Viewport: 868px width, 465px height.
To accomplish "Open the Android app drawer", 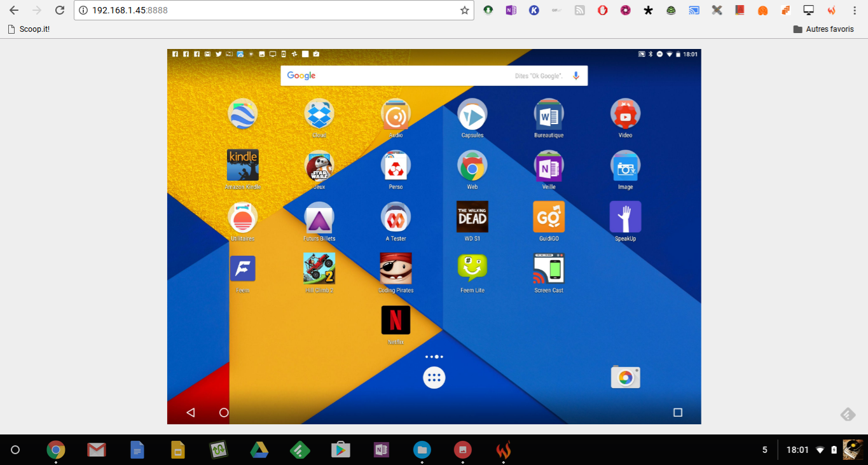I will [x=434, y=378].
